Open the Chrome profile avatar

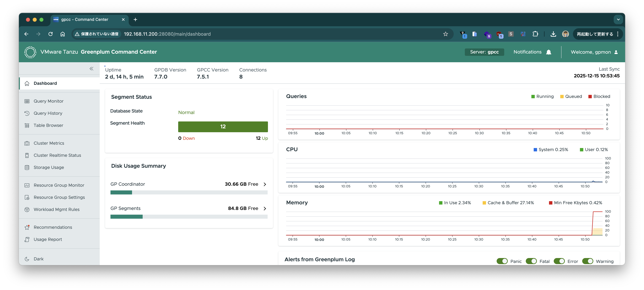pyautogui.click(x=565, y=34)
